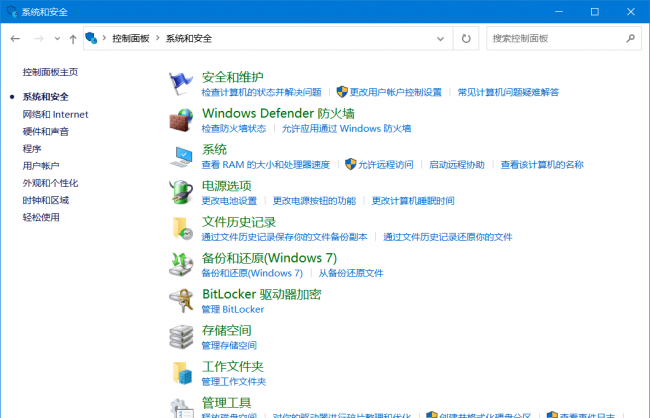Select 系统和安全 in the sidebar
The width and height of the screenshot is (650, 418).
pos(46,97)
